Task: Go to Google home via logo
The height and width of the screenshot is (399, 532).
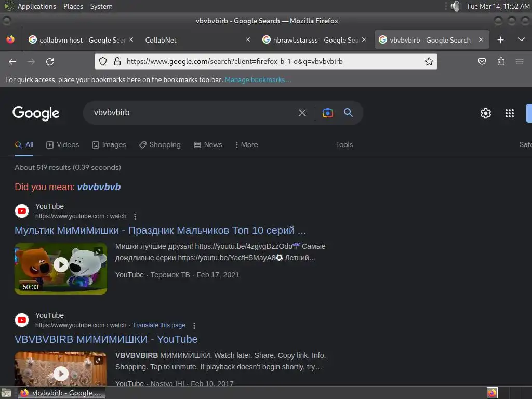Action: 36,113
